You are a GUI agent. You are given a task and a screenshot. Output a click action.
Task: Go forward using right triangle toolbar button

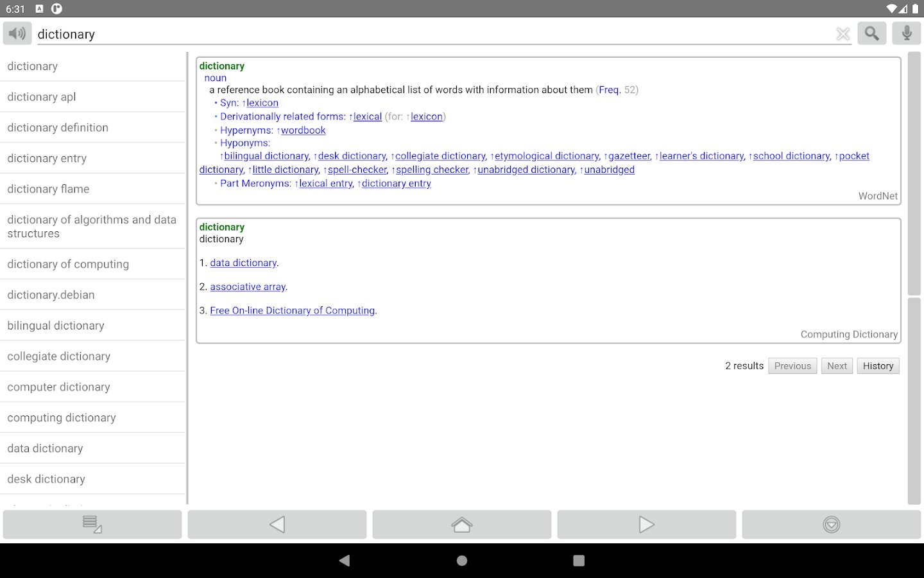tap(646, 525)
